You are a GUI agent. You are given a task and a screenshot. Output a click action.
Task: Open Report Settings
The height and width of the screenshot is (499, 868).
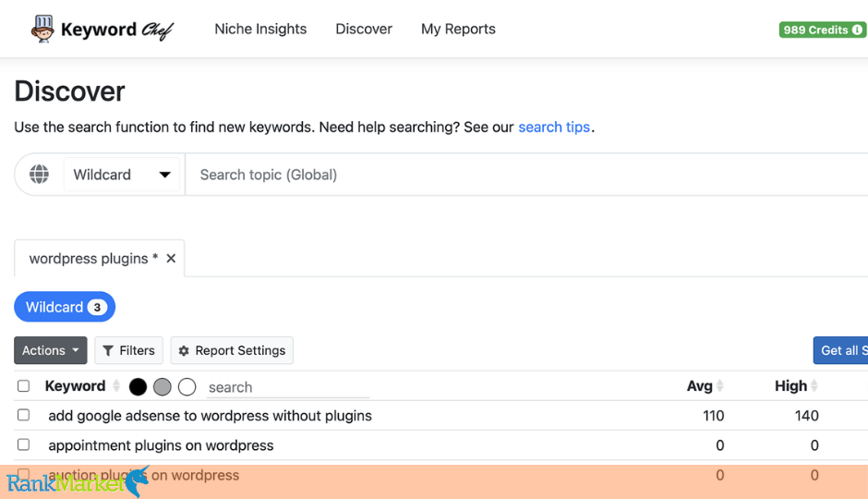pyautogui.click(x=232, y=350)
